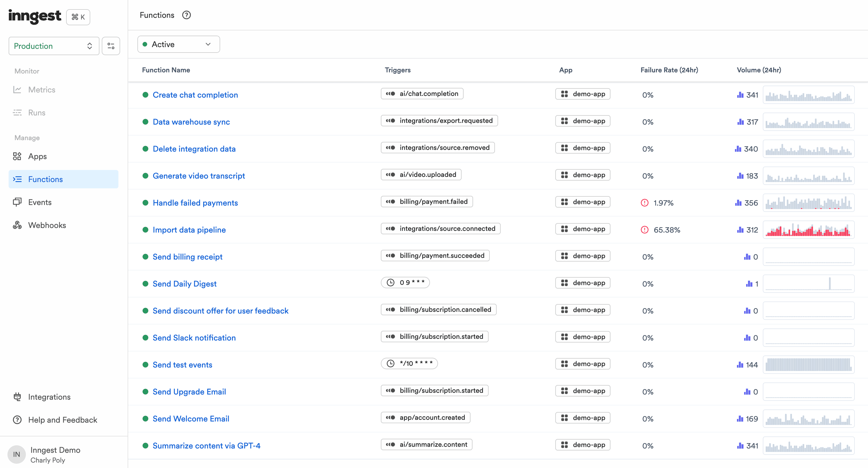Screen dimensions: 868x468
Task: Click the help circle next to Functions heading
Action: pyautogui.click(x=186, y=15)
